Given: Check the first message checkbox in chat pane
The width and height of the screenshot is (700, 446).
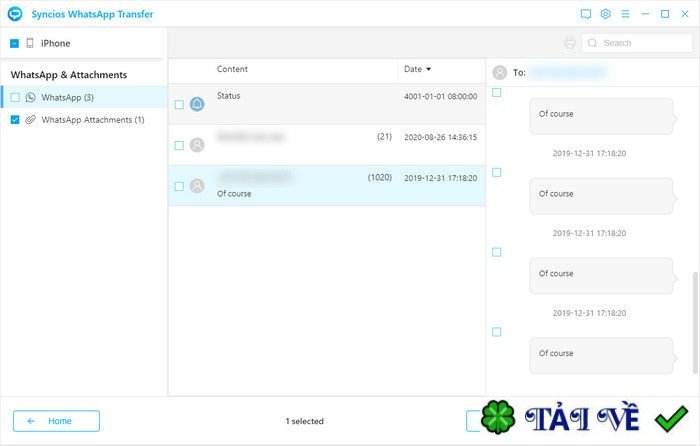Looking at the screenshot, I should pyautogui.click(x=496, y=92).
